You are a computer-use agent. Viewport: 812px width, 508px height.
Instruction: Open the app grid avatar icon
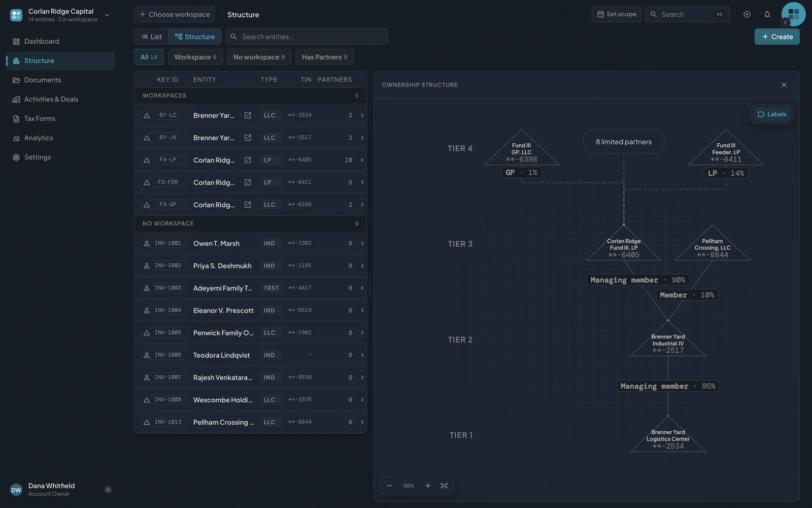click(x=794, y=14)
